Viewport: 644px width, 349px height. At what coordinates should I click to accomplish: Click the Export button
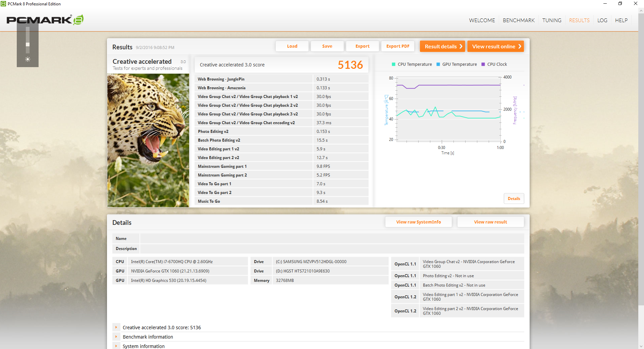pyautogui.click(x=363, y=46)
